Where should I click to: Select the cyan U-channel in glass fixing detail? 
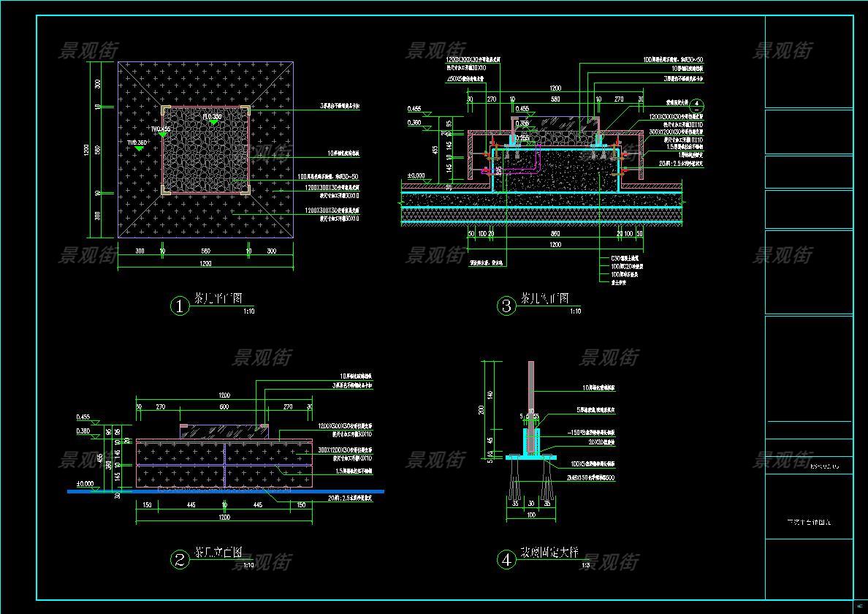click(x=529, y=443)
